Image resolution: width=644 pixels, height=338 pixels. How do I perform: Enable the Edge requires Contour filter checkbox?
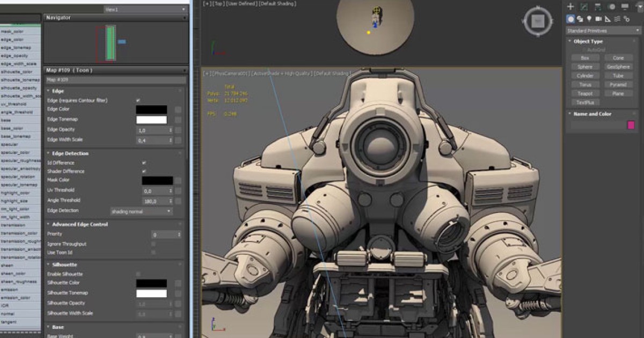(137, 100)
